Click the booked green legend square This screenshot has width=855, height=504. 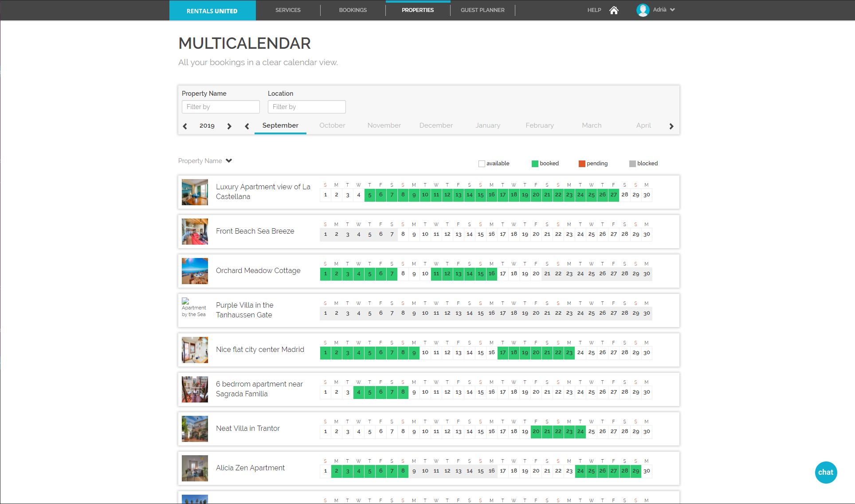coord(535,164)
